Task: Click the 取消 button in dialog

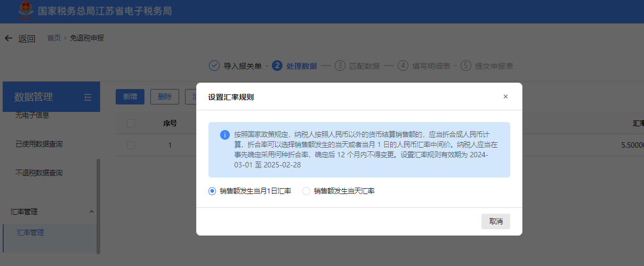Action: (x=495, y=221)
